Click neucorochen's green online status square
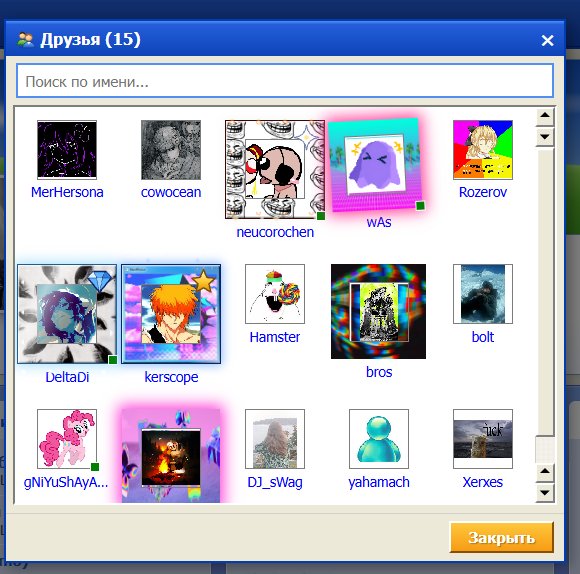Image resolution: width=580 pixels, height=574 pixels. pos(321,216)
